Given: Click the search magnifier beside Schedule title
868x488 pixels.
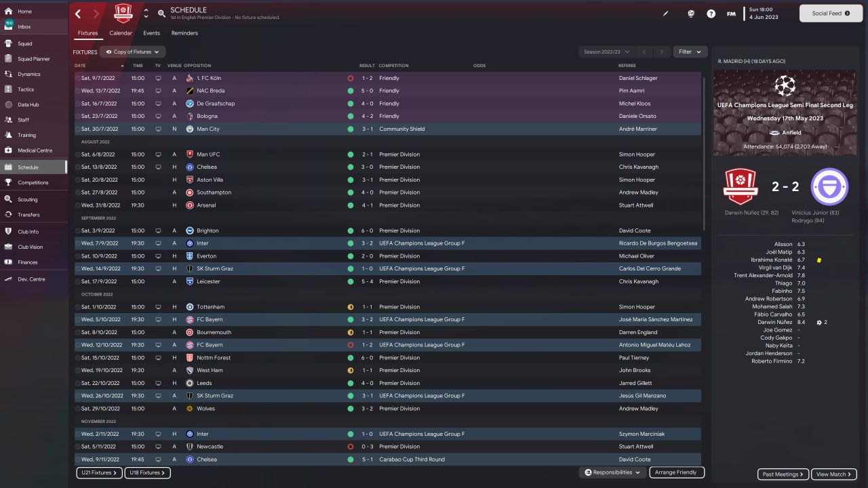Looking at the screenshot, I should (x=161, y=14).
